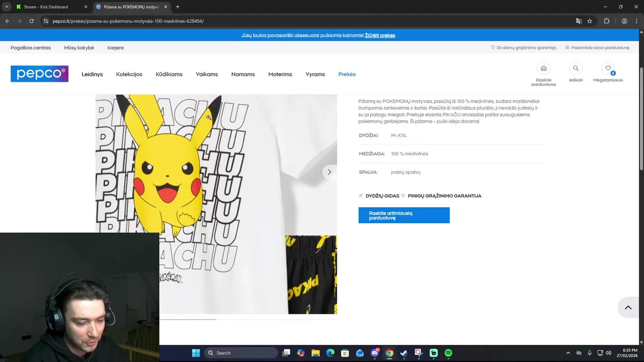Open the Moterims menu
The height and width of the screenshot is (362, 644).
click(x=280, y=74)
